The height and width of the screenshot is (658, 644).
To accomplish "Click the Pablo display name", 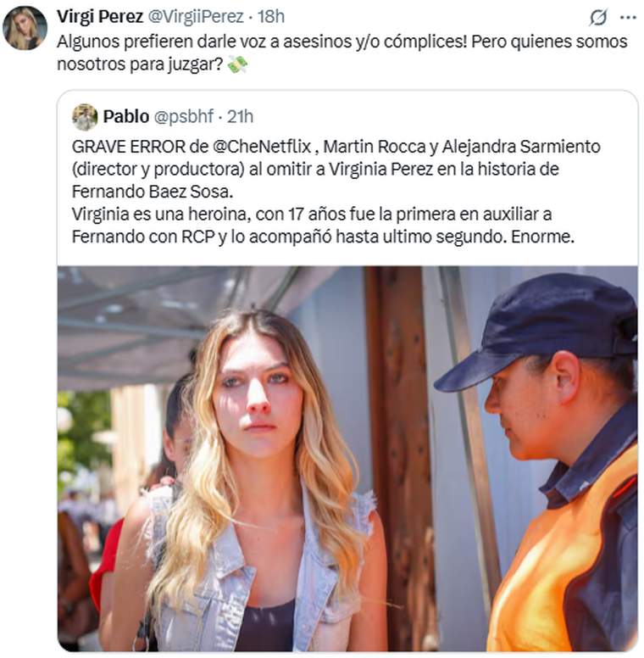I will click(126, 117).
